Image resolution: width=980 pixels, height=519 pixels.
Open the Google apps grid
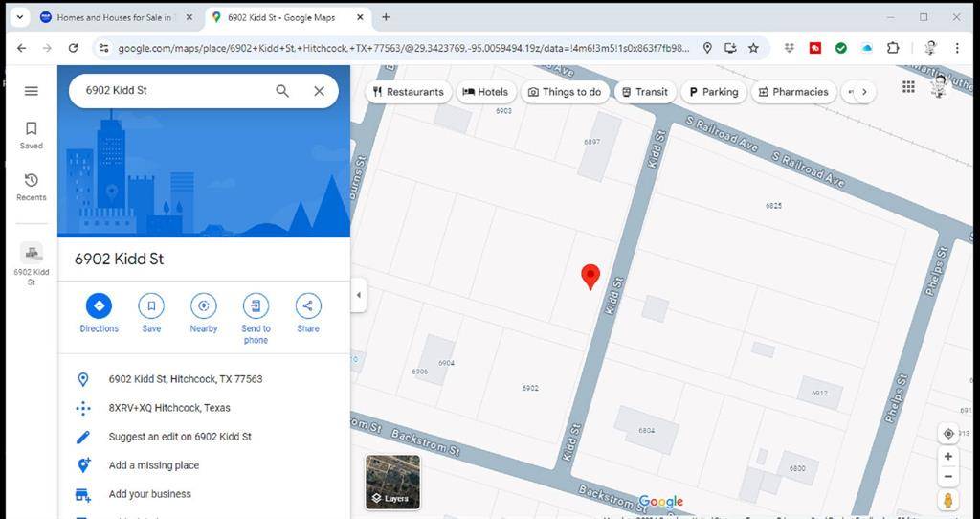(909, 87)
